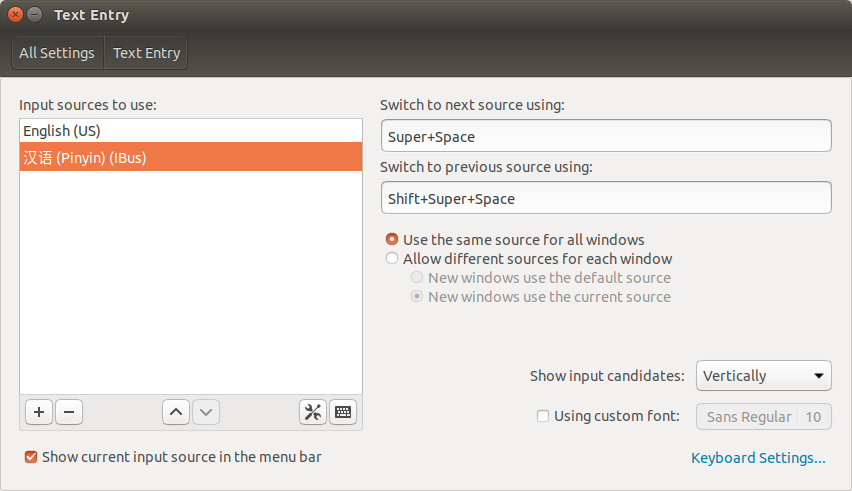Select English (US) input source
The image size is (852, 491).
pyautogui.click(x=191, y=131)
